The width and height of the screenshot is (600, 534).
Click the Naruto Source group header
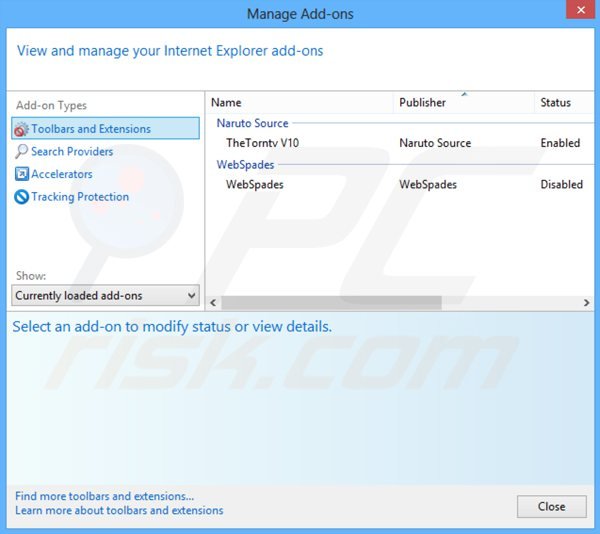click(253, 123)
